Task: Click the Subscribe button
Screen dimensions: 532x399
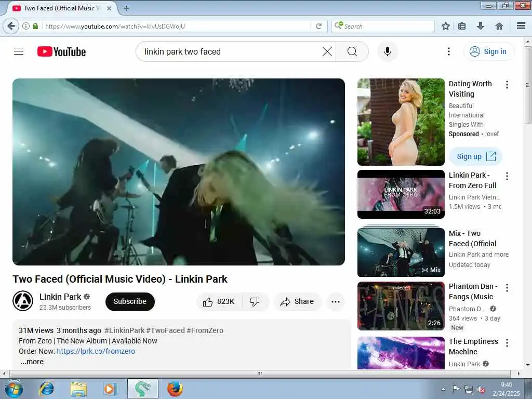Action: click(x=130, y=302)
